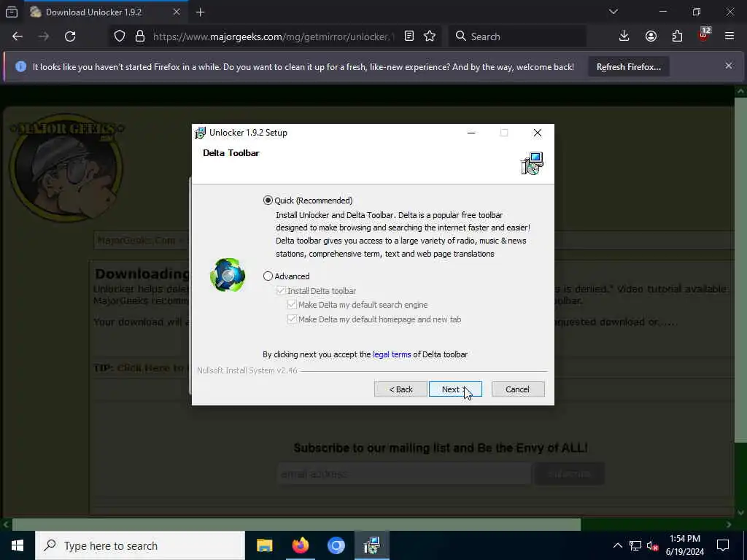747x560 pixels.
Task: List all tabs with the chevron
Action: point(613,12)
